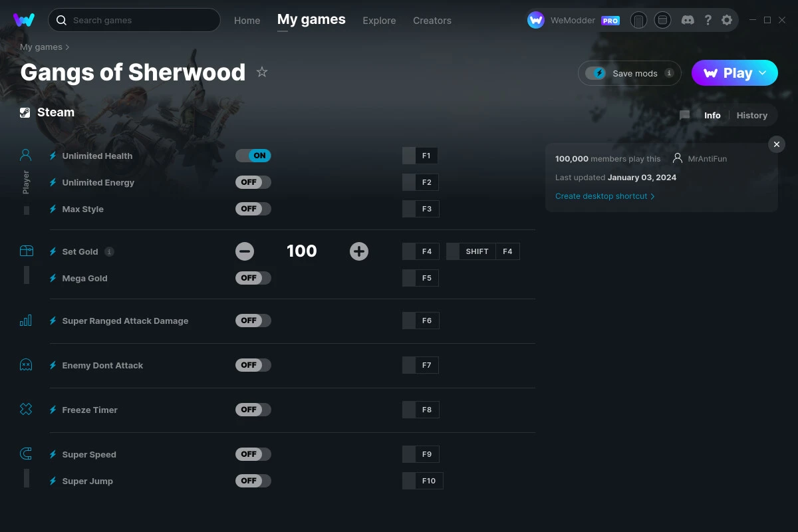Click the speed category icon in sidebar
Image resolution: width=798 pixels, height=532 pixels.
tap(25, 454)
